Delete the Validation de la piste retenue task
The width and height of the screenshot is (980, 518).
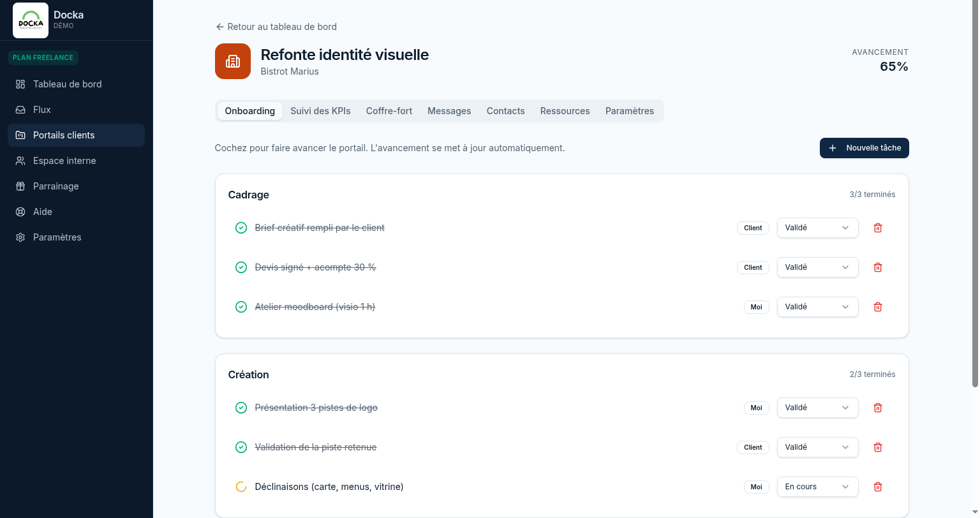pos(878,447)
